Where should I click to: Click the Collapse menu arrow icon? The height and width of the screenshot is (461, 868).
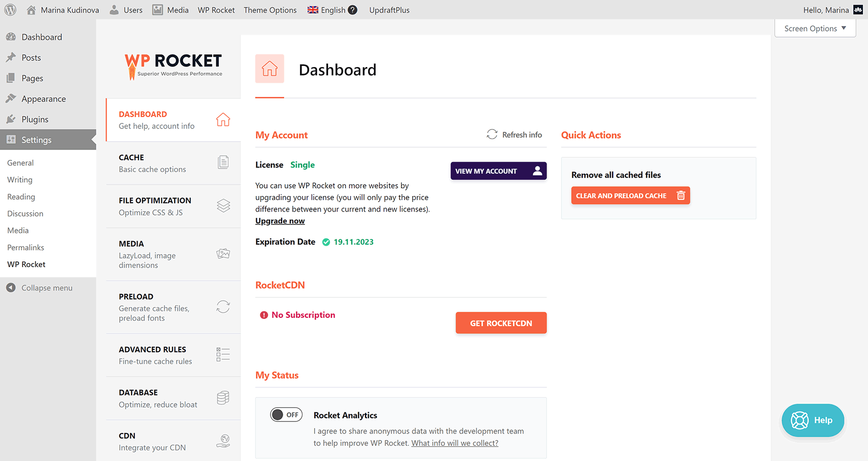coord(11,288)
